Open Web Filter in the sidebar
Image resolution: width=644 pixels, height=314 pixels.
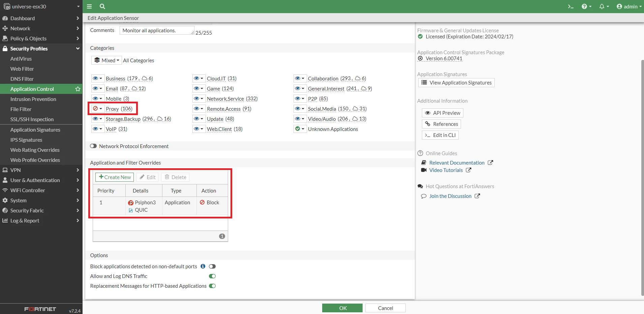pyautogui.click(x=22, y=69)
